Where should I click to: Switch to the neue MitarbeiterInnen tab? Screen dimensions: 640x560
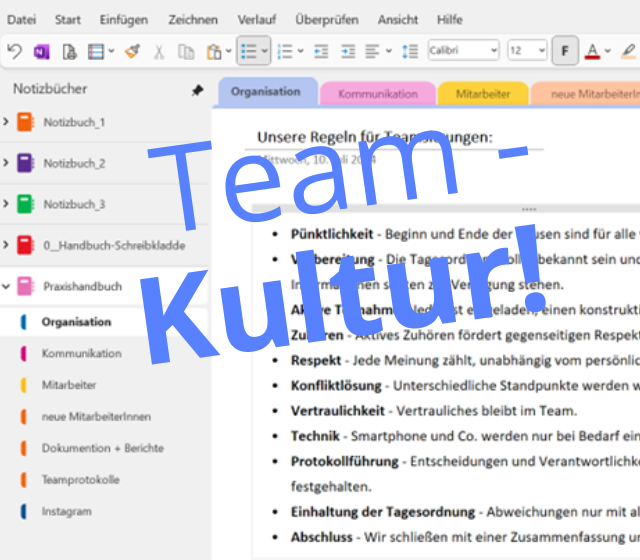(x=586, y=94)
